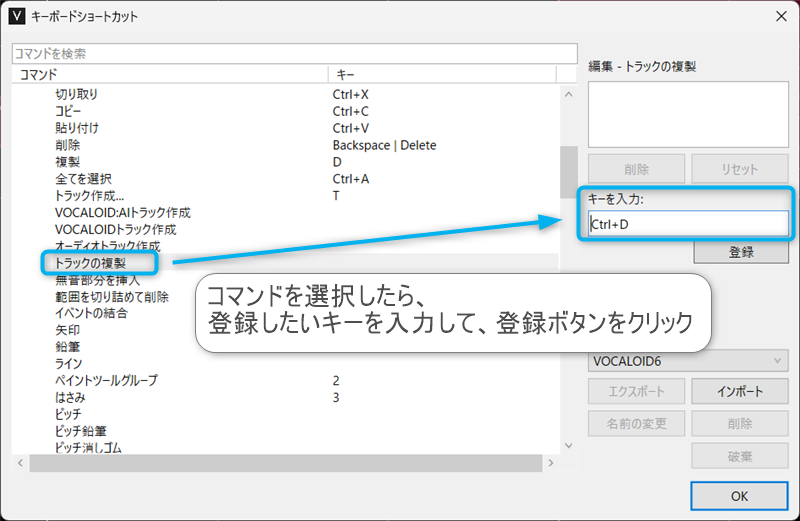Select the 複製 command row
800x521 pixels.
coord(285,162)
